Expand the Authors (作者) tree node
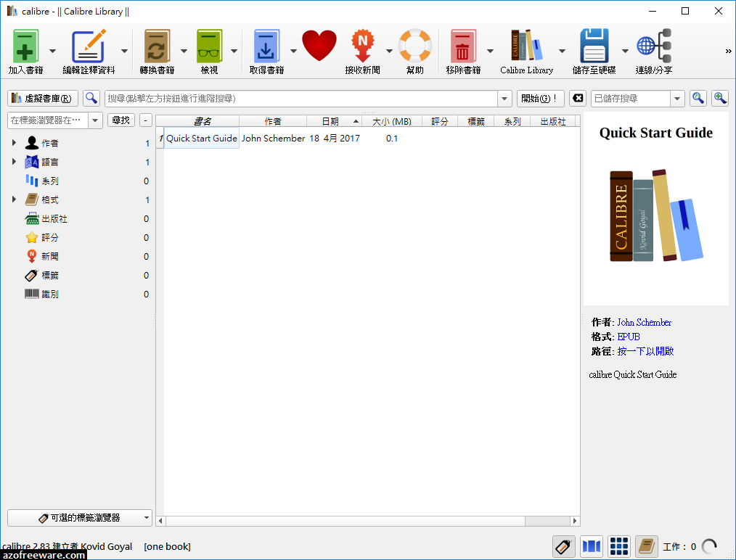The height and width of the screenshot is (560, 736). pyautogui.click(x=14, y=143)
